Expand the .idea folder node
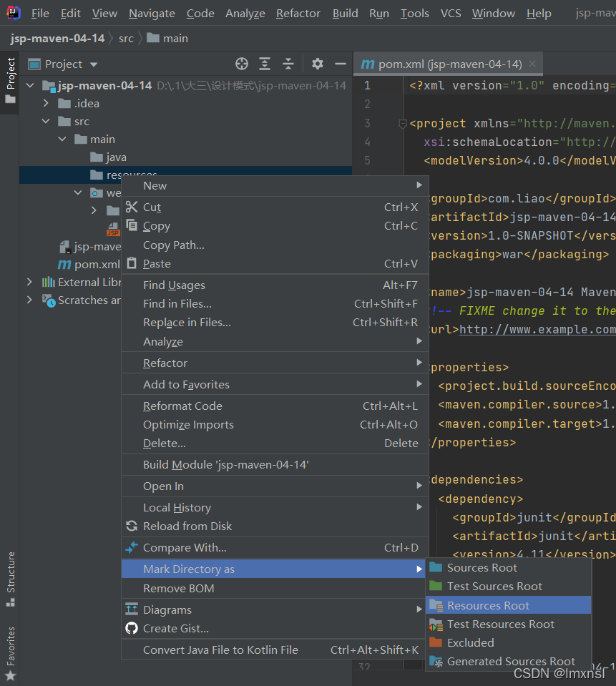This screenshot has height=686, width=616. [46, 103]
